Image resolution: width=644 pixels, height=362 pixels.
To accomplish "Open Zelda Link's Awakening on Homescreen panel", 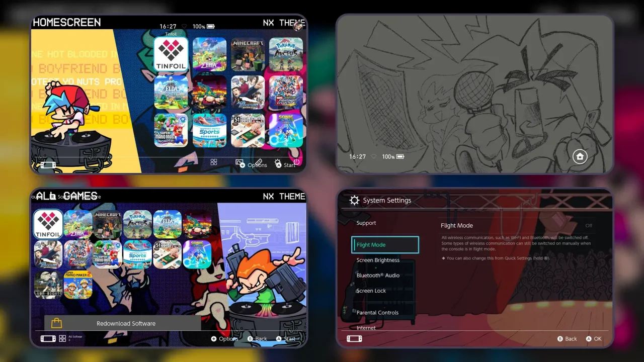I will 171,93.
